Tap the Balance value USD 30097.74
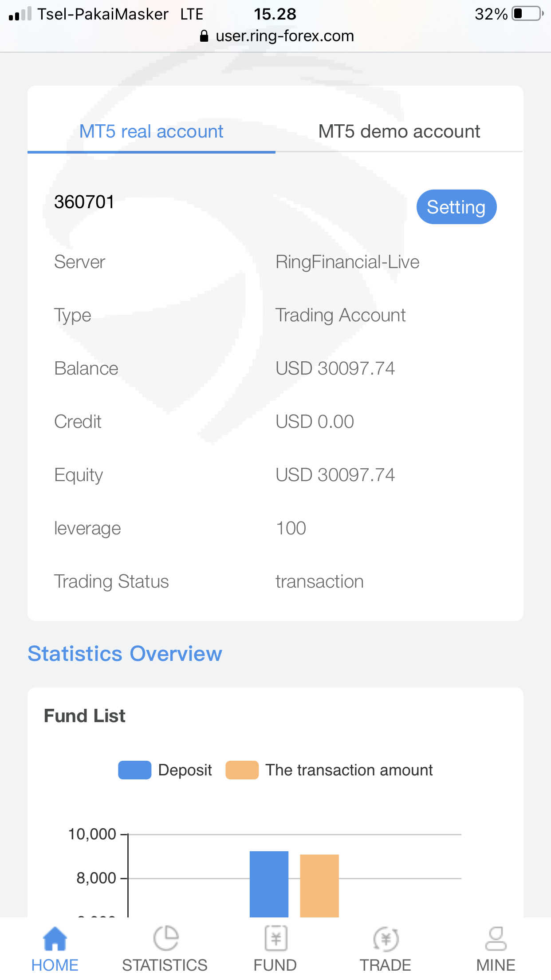 click(335, 368)
